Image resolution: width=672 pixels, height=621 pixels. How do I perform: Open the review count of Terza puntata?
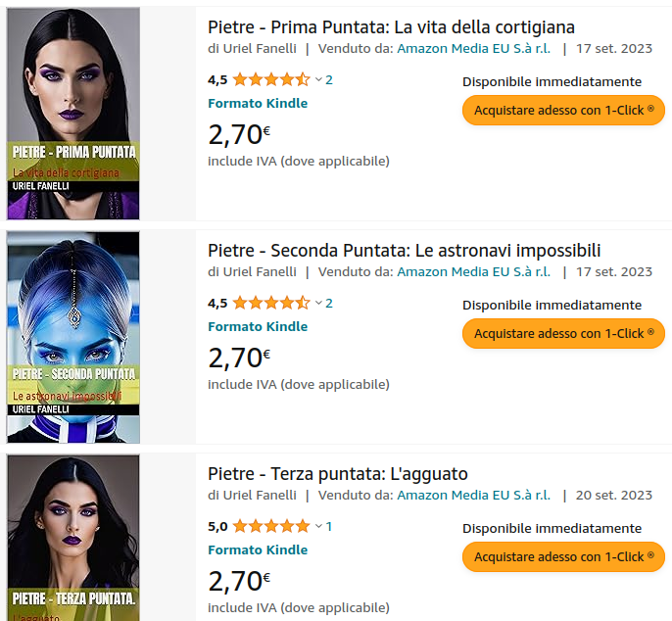[x=329, y=526]
